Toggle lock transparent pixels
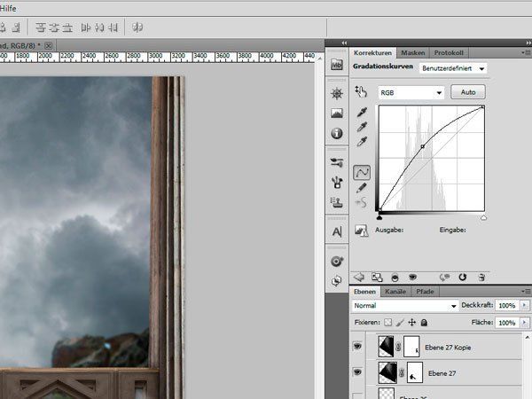The width and height of the screenshot is (532, 399). [x=387, y=323]
